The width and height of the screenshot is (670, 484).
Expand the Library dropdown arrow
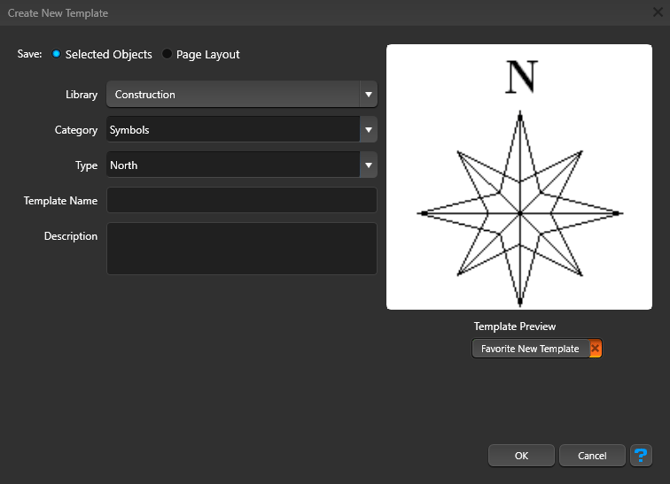tap(368, 95)
